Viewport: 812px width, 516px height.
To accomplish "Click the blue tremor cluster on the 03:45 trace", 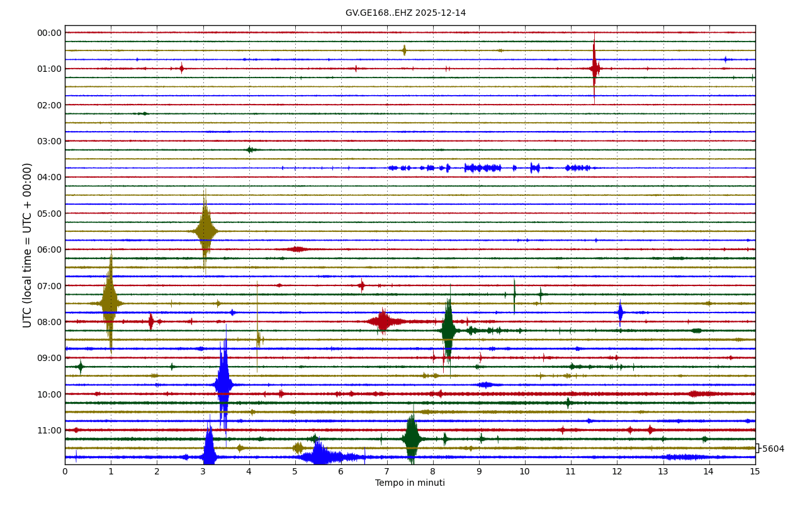I will (482, 168).
